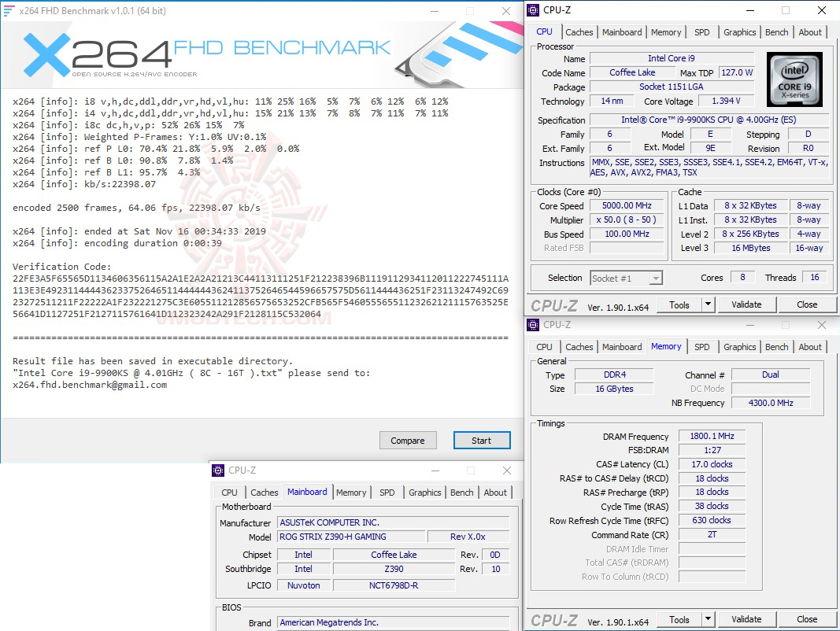
Task: Select CPU tab in top CPU-Z window
Action: [x=544, y=31]
